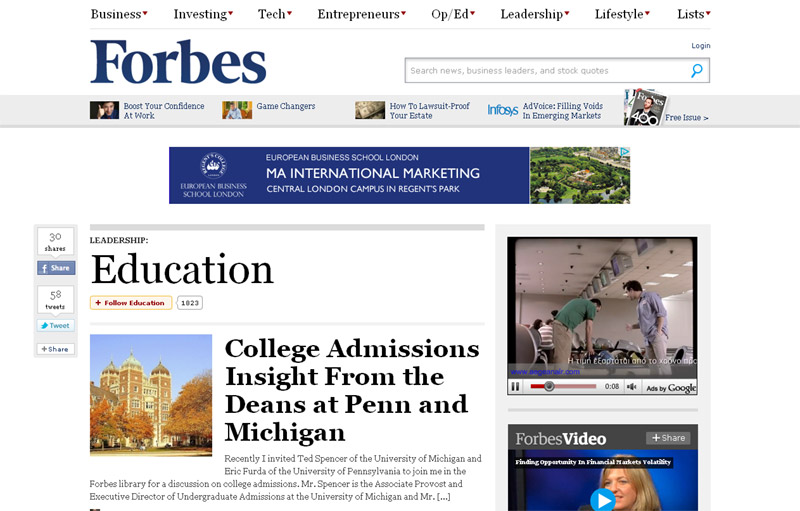Click the video ad progress slider
This screenshot has height=511, width=800.
tap(563, 387)
